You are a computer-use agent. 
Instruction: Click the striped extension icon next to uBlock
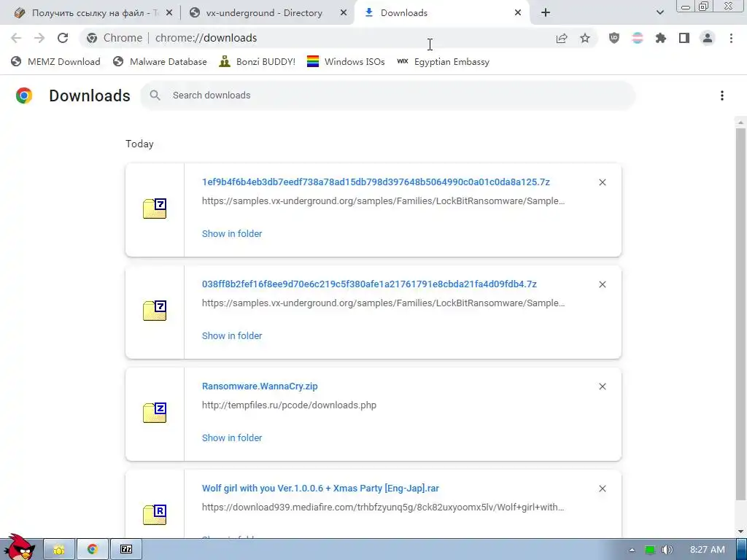(x=638, y=38)
